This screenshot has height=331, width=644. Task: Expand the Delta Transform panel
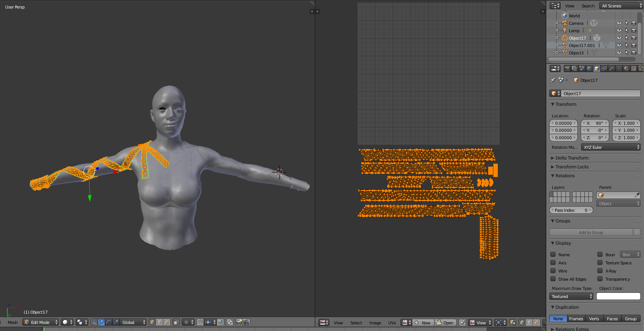coord(572,158)
